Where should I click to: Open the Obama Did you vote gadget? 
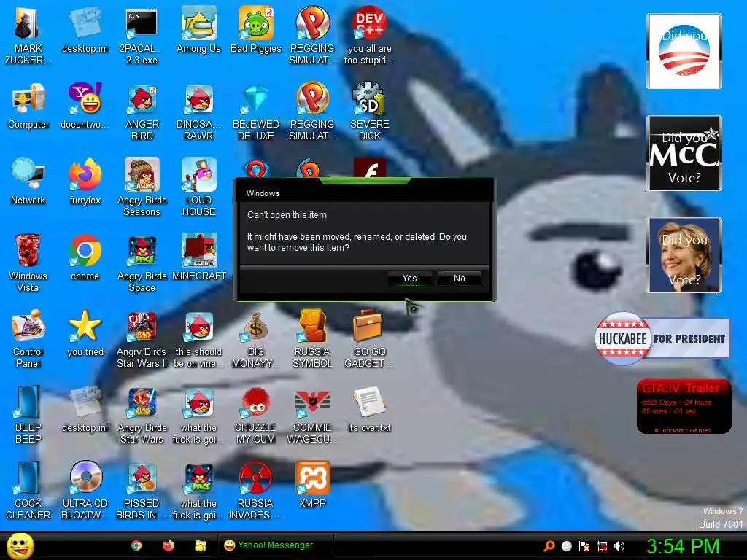(x=684, y=51)
